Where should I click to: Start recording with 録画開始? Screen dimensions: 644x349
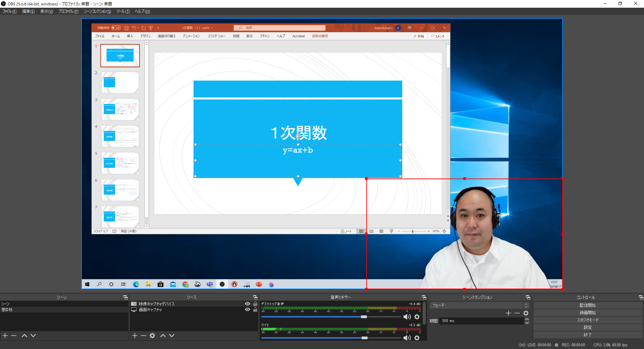click(588, 313)
